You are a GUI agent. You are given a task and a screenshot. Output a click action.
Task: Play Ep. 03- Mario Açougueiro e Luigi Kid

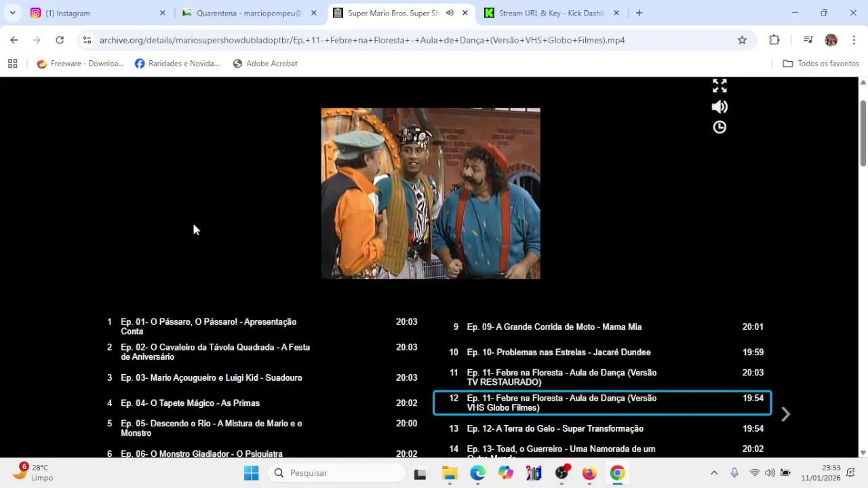pos(262,378)
